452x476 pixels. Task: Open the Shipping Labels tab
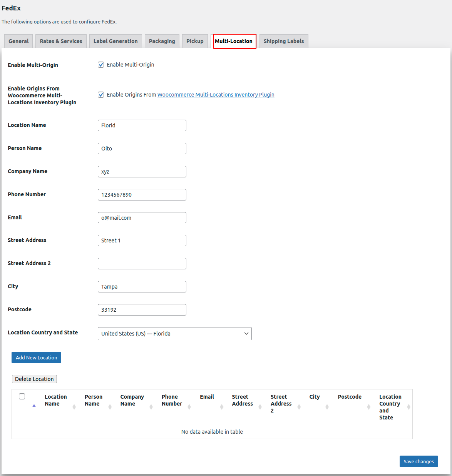tap(283, 41)
